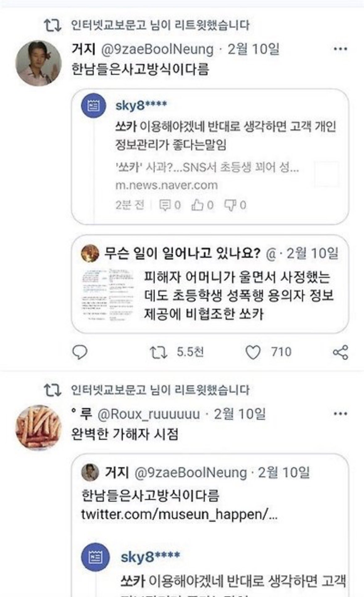
Task: View the 거지 profile picture
Action: pos(39,63)
